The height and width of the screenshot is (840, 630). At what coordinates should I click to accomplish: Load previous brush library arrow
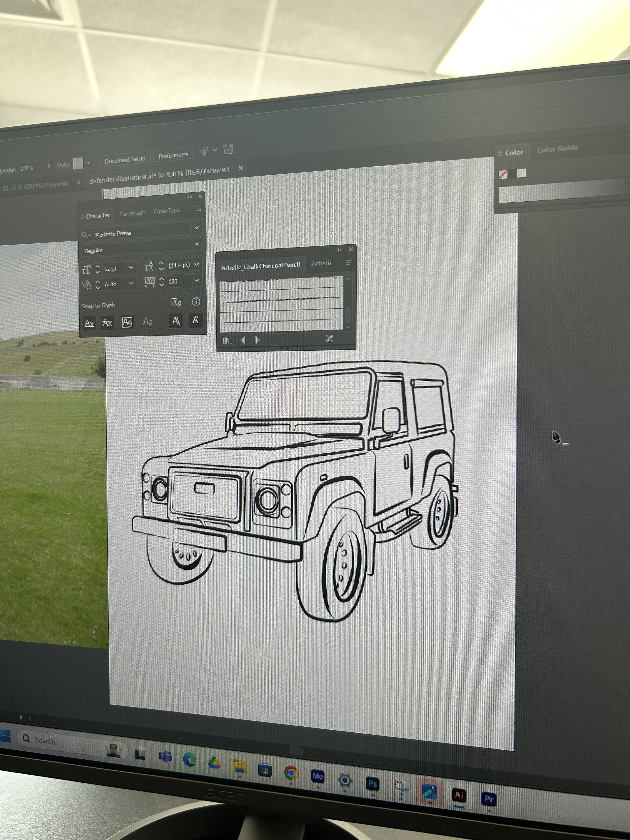[243, 340]
